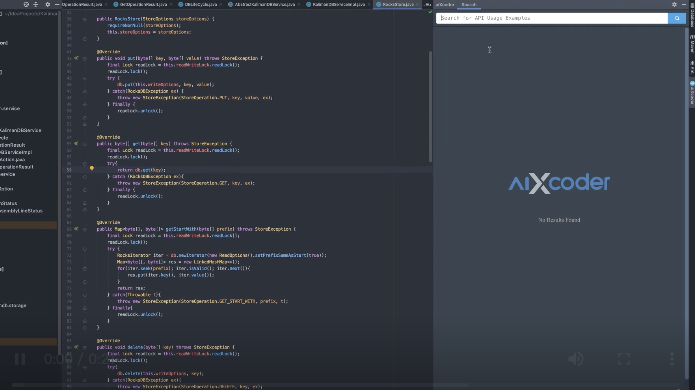Click the 'return db.get(key);' code line

point(141,170)
